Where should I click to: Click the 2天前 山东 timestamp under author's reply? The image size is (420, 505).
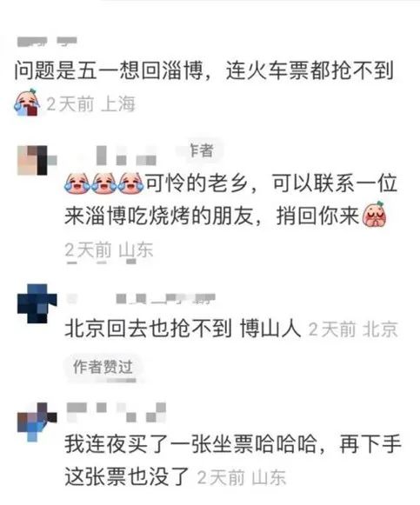tap(109, 250)
